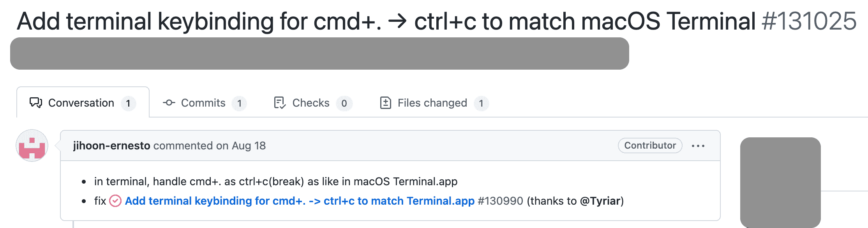Open the Checks tab
868x228 pixels.
pyautogui.click(x=311, y=103)
